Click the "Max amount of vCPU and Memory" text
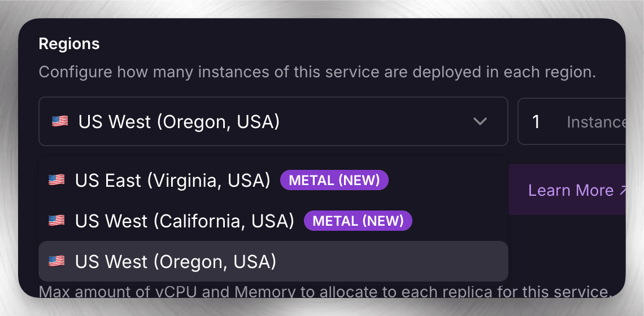The width and height of the screenshot is (644, 316). (325, 292)
